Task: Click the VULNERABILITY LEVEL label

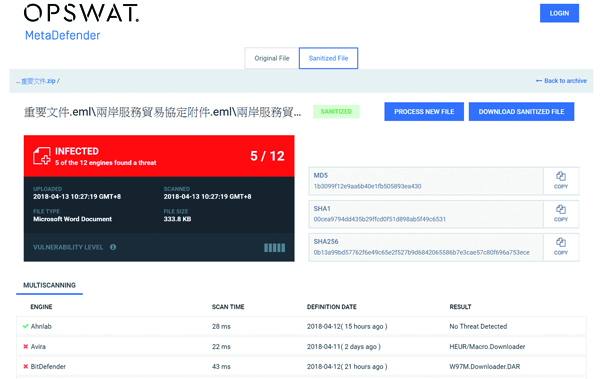Action: (x=68, y=247)
